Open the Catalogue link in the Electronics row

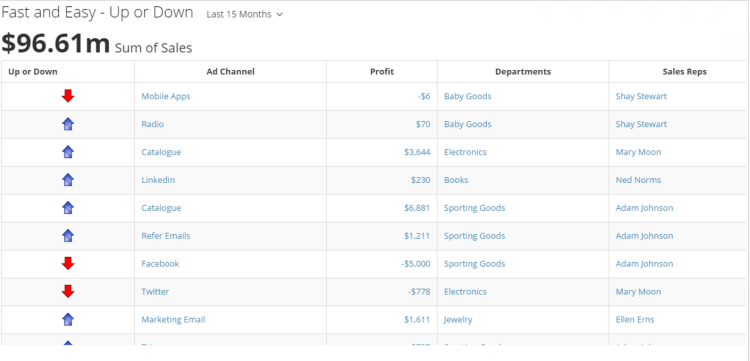(x=161, y=152)
